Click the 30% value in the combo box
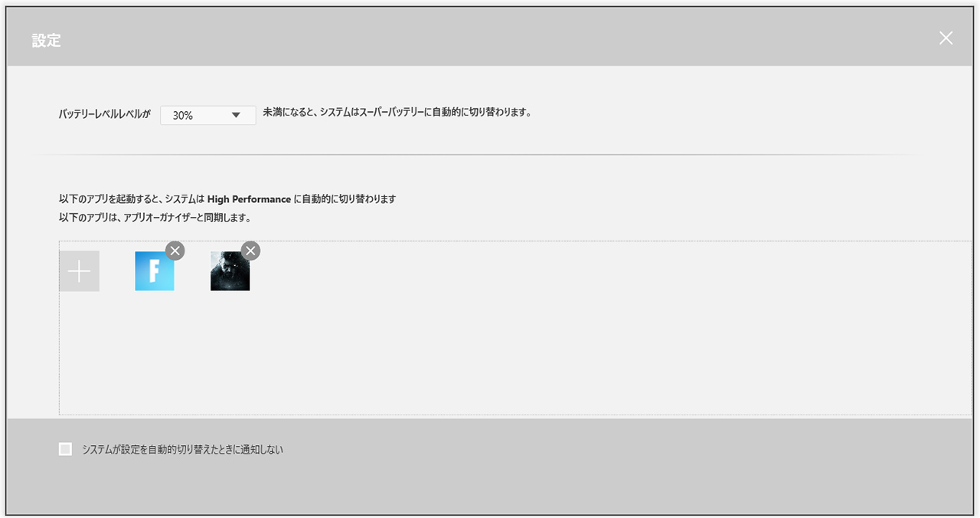 183,115
